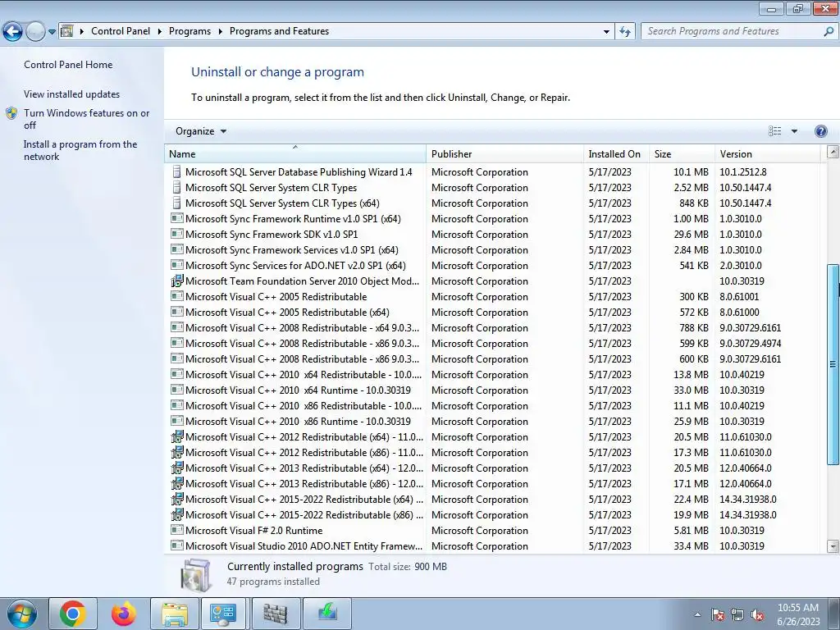Viewport: 840px width, 630px height.
Task: Sort by the Version column header
Action: [x=767, y=153]
